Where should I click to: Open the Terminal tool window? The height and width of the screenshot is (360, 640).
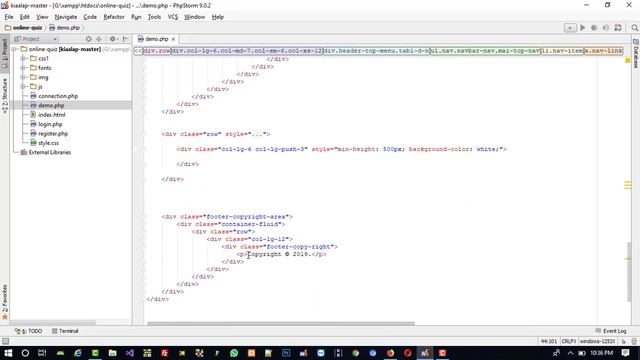[x=65, y=331]
